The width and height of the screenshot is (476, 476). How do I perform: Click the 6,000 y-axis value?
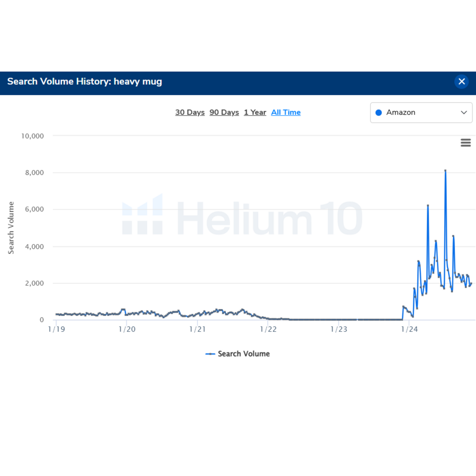pyautogui.click(x=34, y=209)
